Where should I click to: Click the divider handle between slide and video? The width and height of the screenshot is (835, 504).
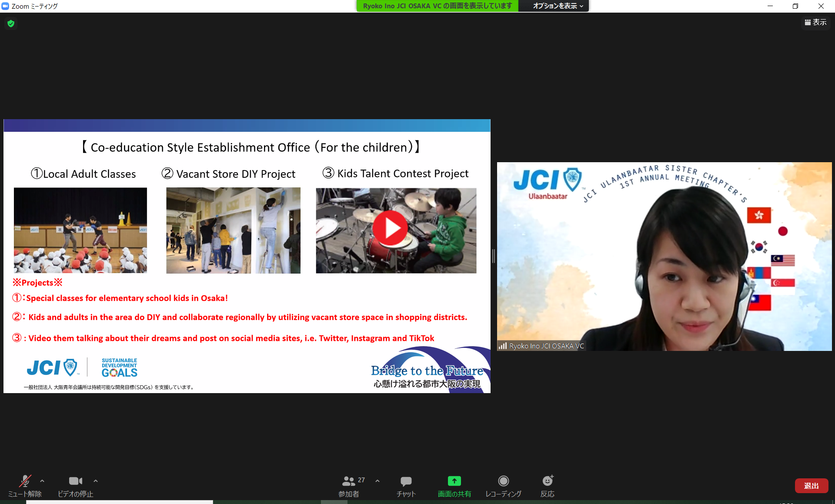pyautogui.click(x=494, y=256)
